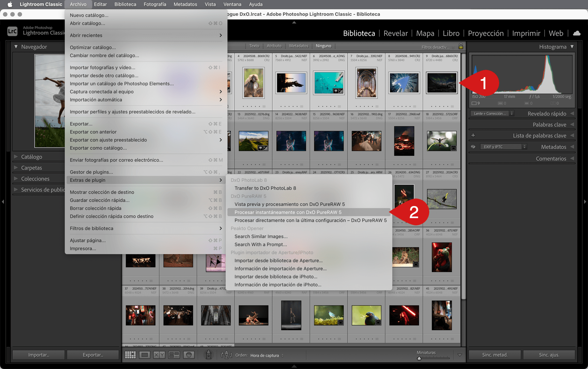The image size is (588, 369).
Task: Adjust the Miniaturas size slider
Action: [419, 358]
